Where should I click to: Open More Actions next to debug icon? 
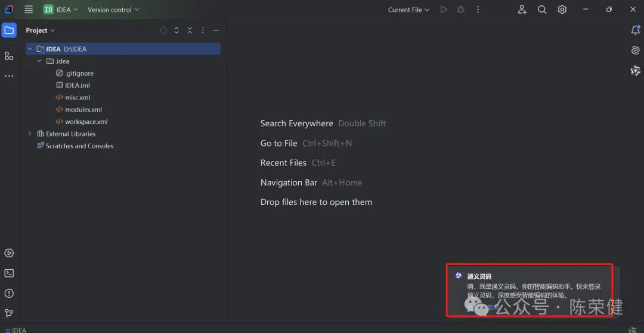point(478,10)
